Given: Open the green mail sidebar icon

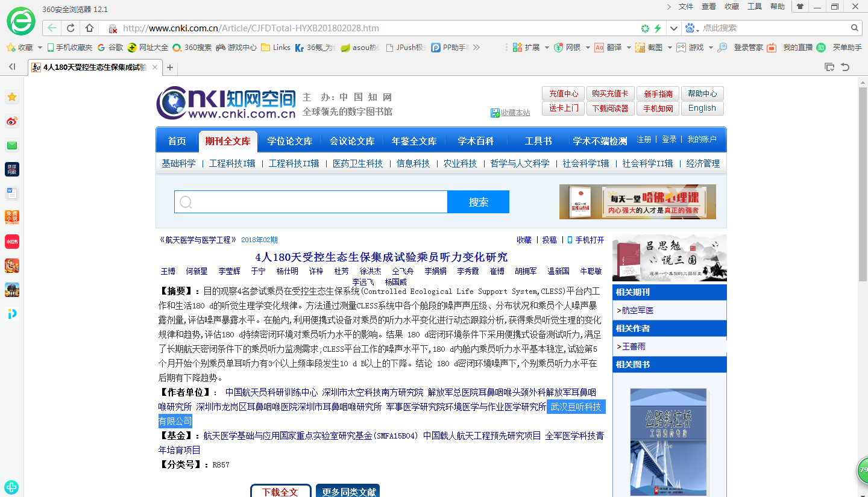Looking at the screenshot, I should click(12, 146).
